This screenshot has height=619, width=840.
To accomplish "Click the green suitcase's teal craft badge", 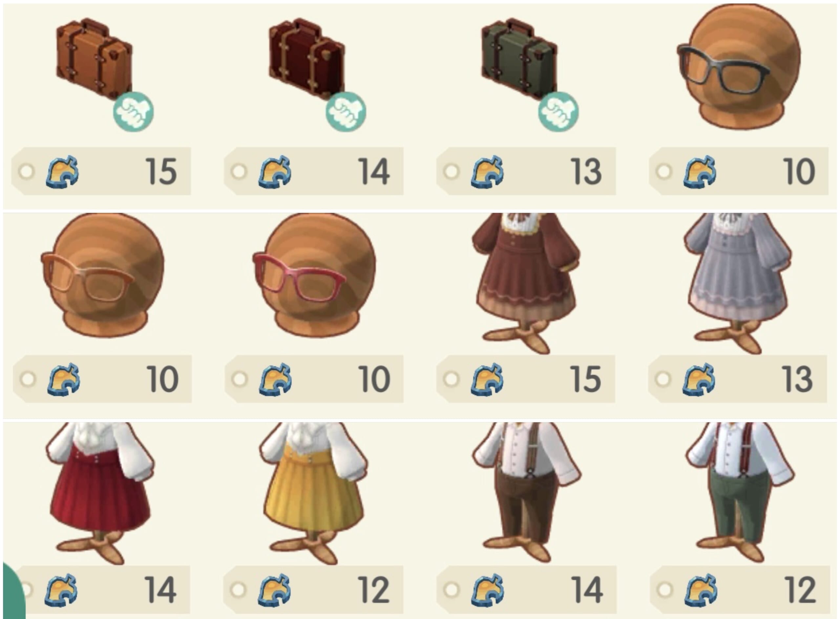I will click(x=558, y=112).
